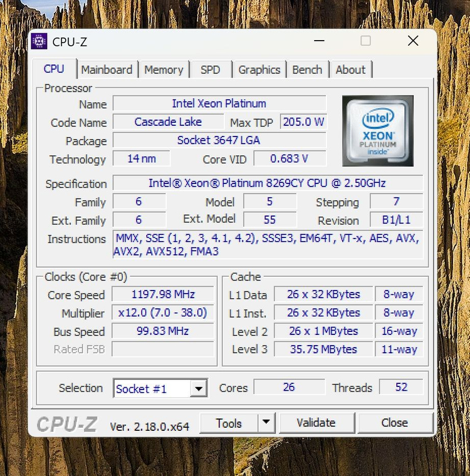Viewport: 470px width, 476px height.
Task: Click the 0.683 V Core VID value
Action: point(290,158)
